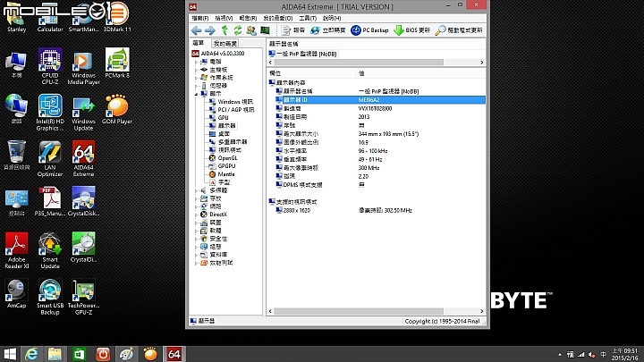Image resolution: width=644 pixels, height=362 pixels.
Task: Click the VVX16T028J00 manufacturer value
Action: point(375,108)
